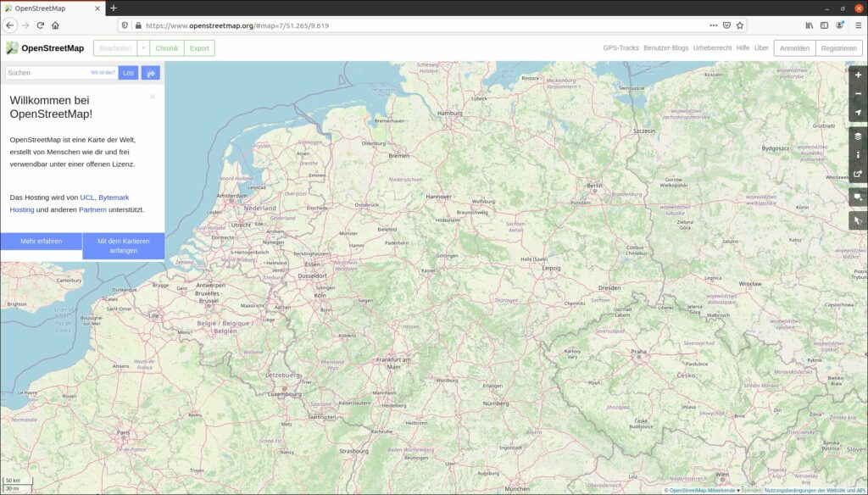Expand the Bearbeiten dropdown arrow
The image size is (868, 495).
[143, 48]
